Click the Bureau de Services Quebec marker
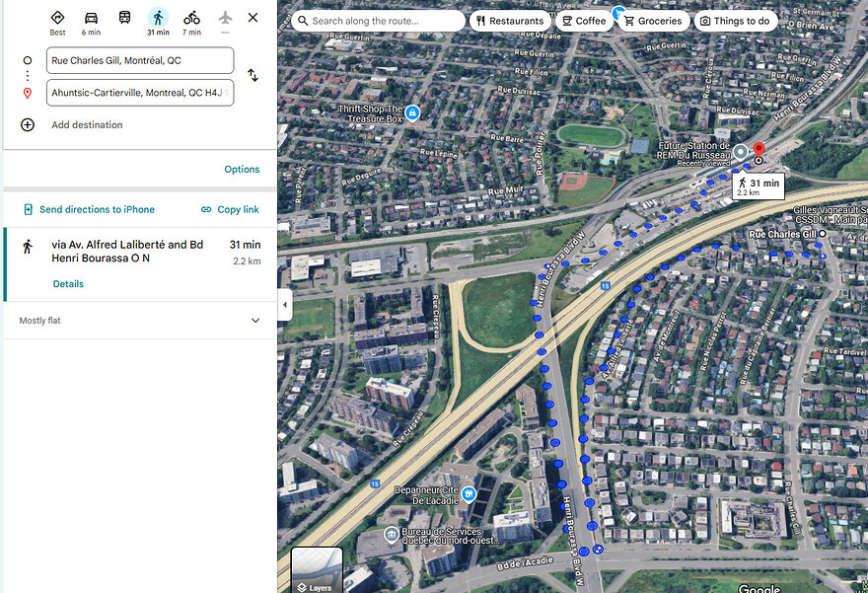 pyautogui.click(x=392, y=535)
